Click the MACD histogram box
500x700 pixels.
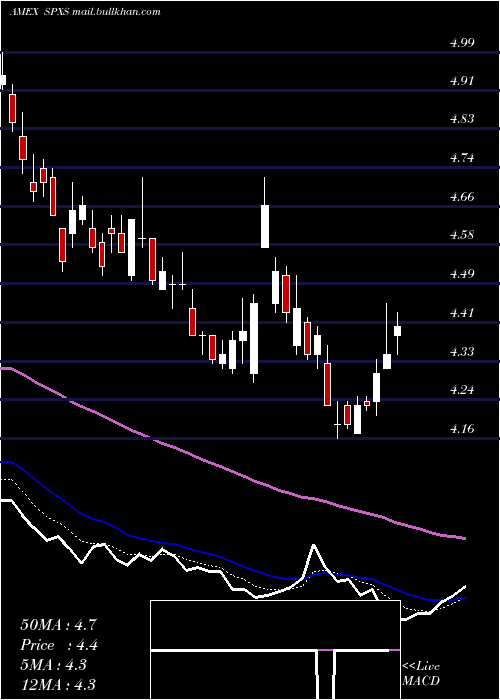[x=275, y=650]
